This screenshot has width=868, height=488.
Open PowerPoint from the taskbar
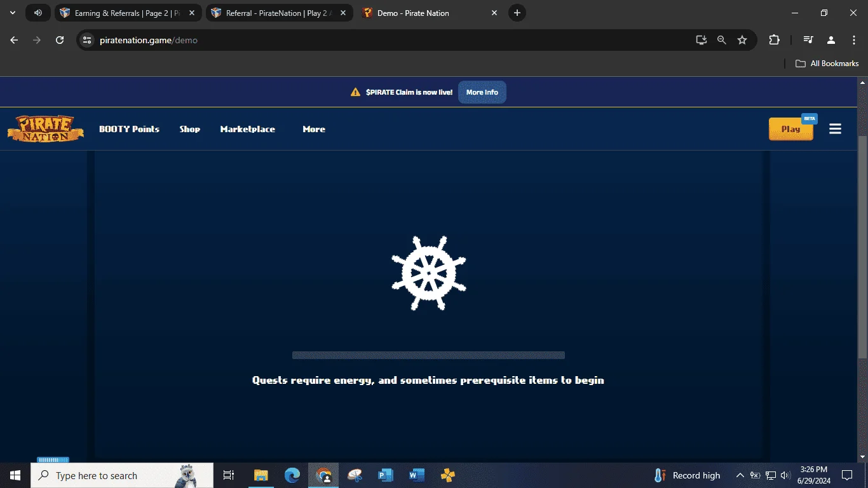tap(386, 475)
